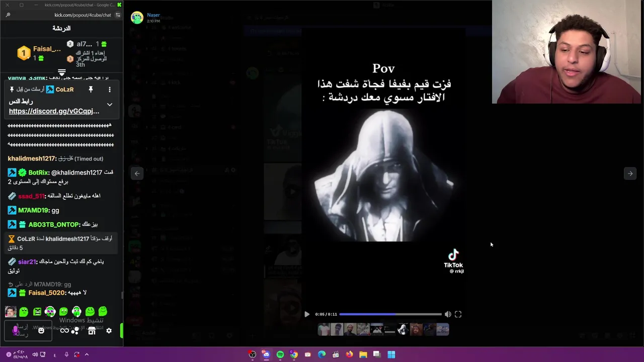The height and width of the screenshot is (362, 644).
Task: Open the channel points dots icon
Action: point(75,330)
